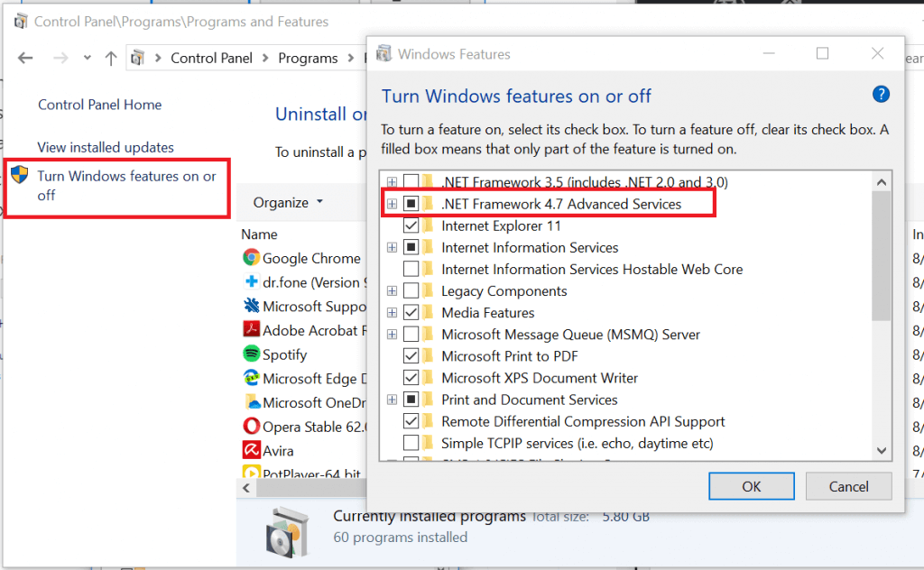924x570 pixels.
Task: Click the Avira program icon
Action: click(x=251, y=450)
